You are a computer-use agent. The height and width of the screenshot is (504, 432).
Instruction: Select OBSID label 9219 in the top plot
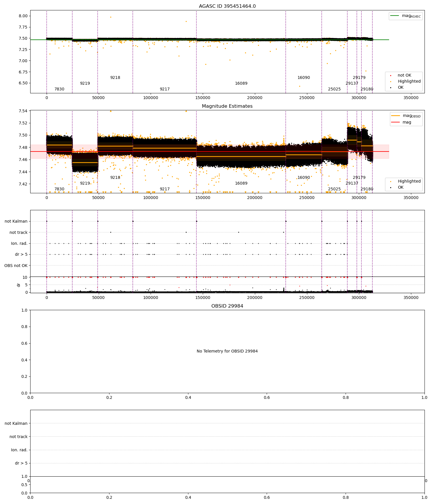tap(85, 84)
